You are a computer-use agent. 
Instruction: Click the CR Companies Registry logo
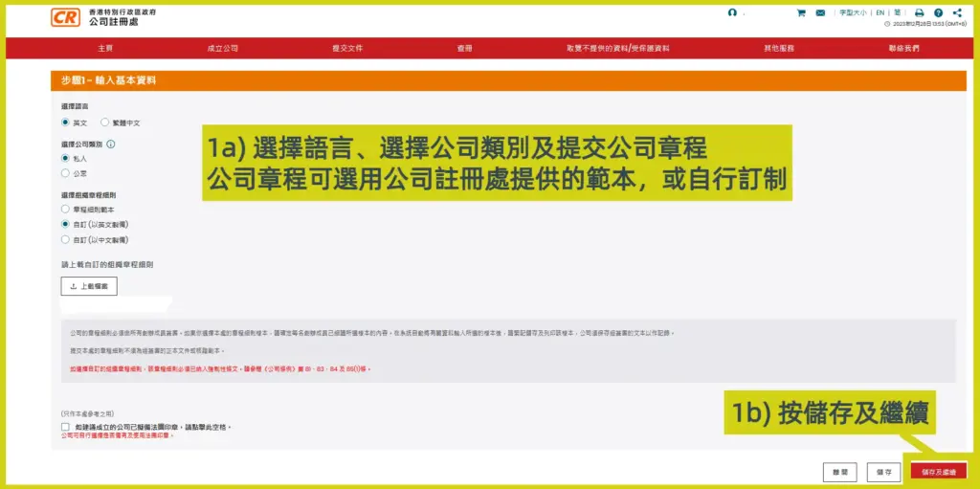coord(65,17)
